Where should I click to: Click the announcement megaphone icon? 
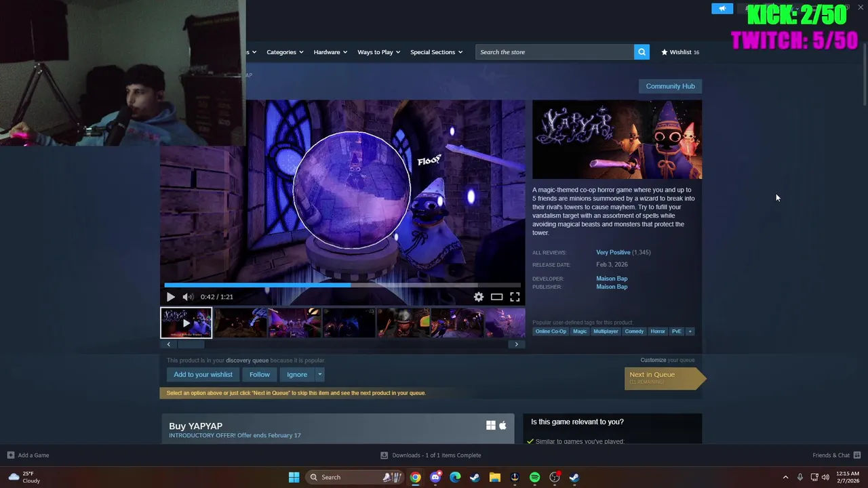click(x=722, y=8)
